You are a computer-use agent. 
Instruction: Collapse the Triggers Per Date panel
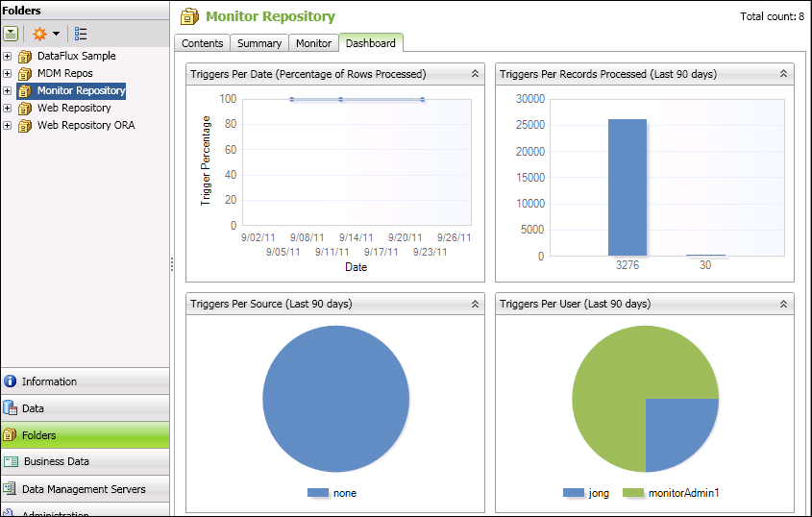[x=474, y=74]
